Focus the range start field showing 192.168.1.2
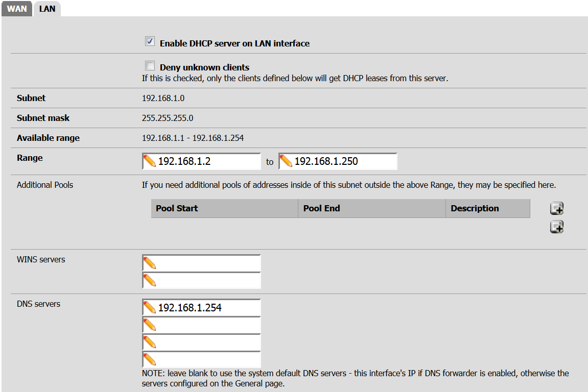The image size is (588, 392). (x=207, y=162)
